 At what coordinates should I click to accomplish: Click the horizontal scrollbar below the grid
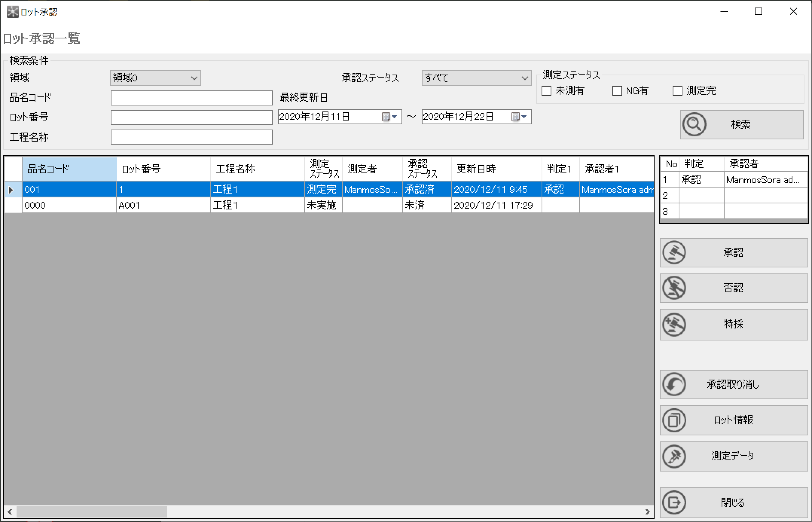pos(90,512)
